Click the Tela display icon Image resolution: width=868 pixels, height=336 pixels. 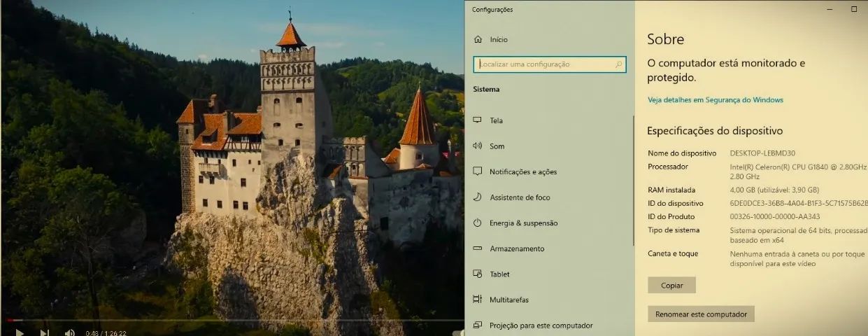click(478, 120)
